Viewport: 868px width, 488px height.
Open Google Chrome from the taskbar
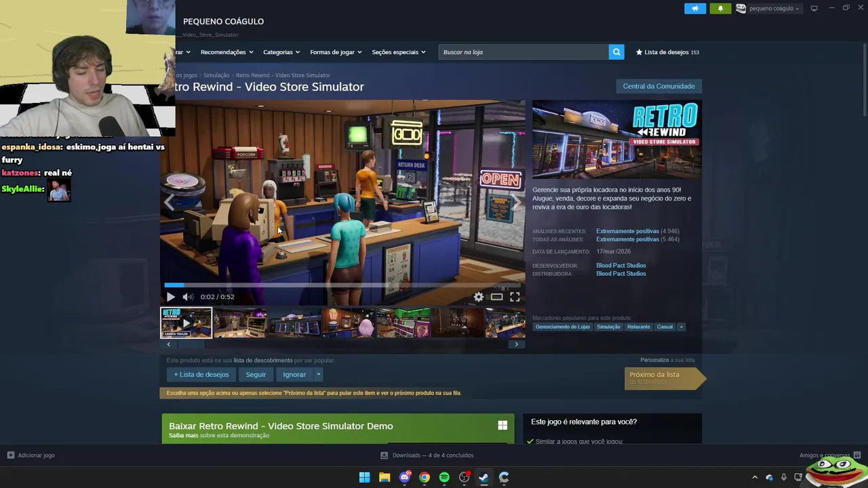[x=425, y=477]
